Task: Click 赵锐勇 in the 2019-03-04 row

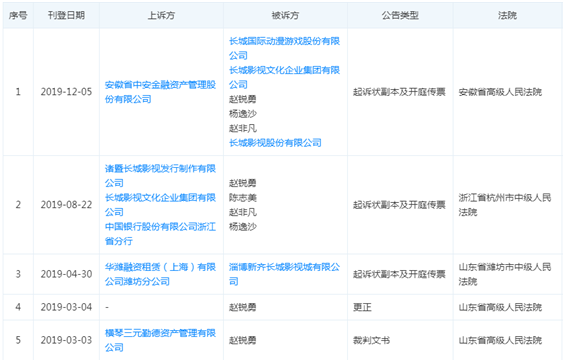Action: click(x=243, y=307)
